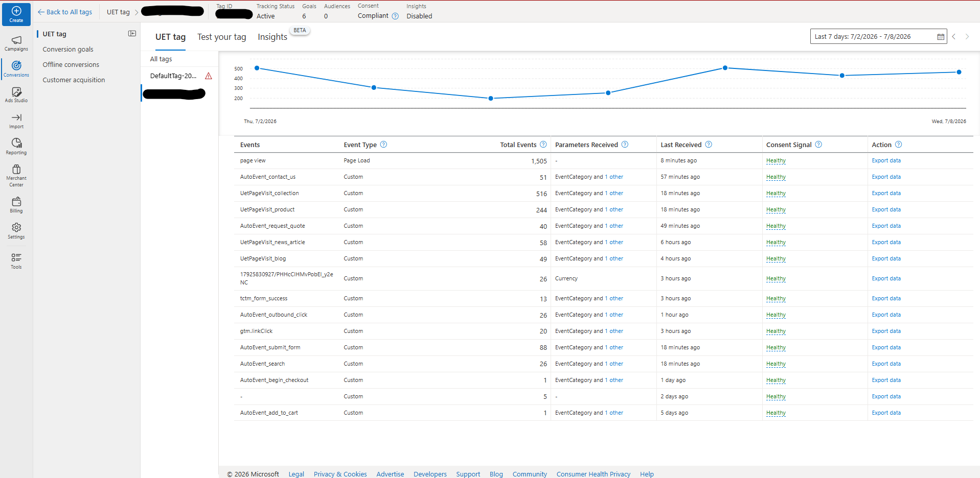Open Offline conversions menu item
The image size is (980, 478).
click(71, 65)
